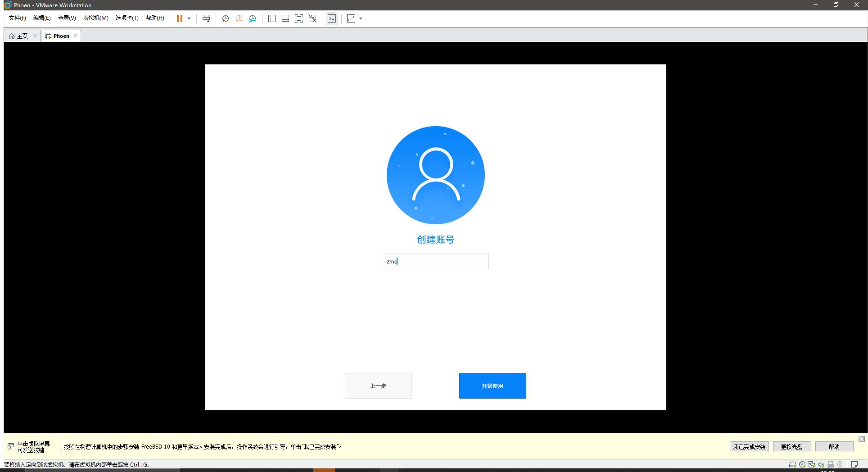Switch to the 主页 tab
This screenshot has width=868, height=472.
pos(22,36)
